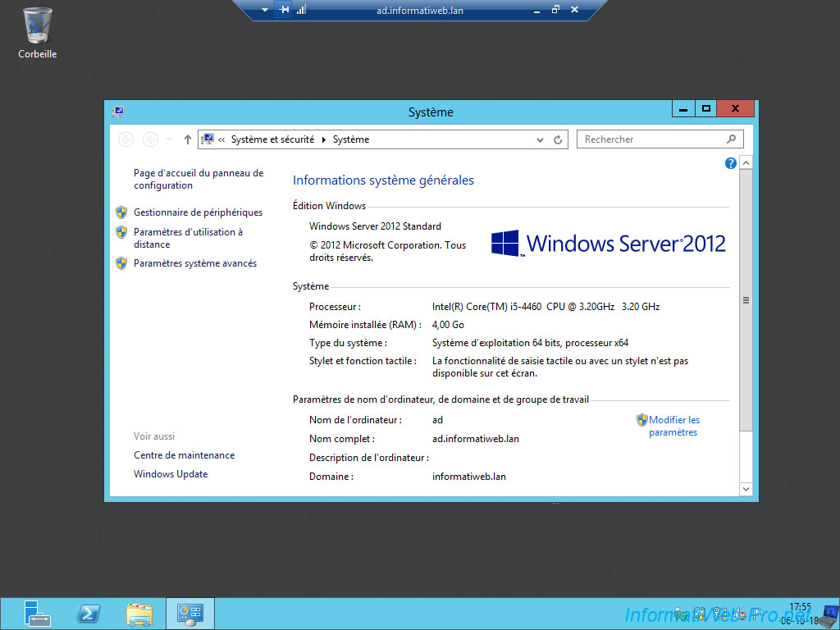Screen dimensions: 840x630
Task: Click the vertical scrollbar thumb
Action: pos(746,300)
